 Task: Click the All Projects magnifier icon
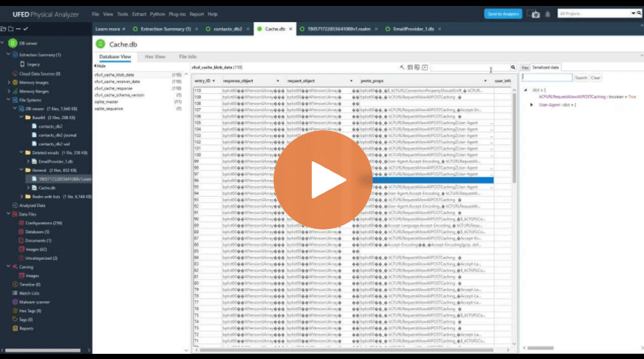tap(639, 13)
